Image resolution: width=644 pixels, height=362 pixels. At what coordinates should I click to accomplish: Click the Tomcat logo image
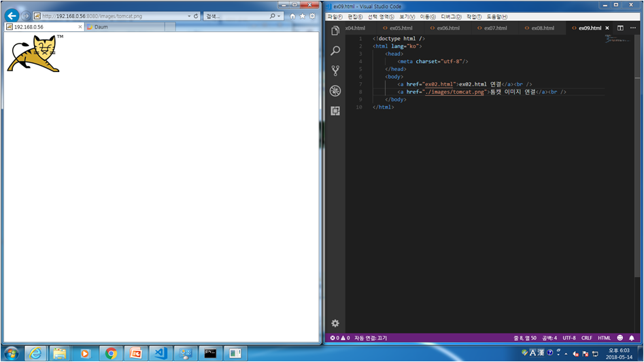click(x=33, y=54)
